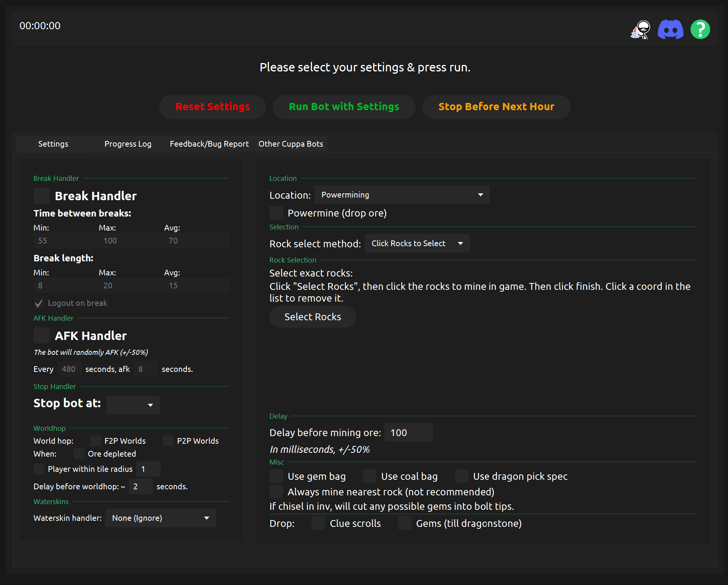Image resolution: width=728 pixels, height=585 pixels.
Task: Click the Reset Settings button
Action: 212,107
